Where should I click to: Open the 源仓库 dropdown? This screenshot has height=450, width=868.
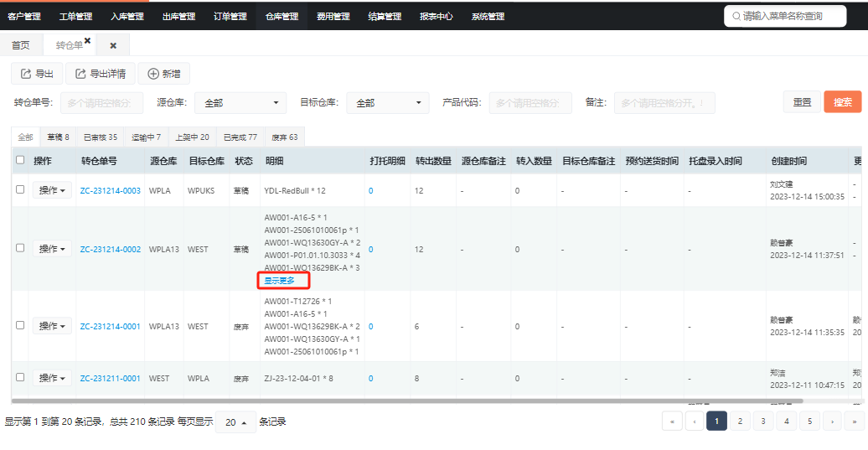pyautogui.click(x=240, y=103)
